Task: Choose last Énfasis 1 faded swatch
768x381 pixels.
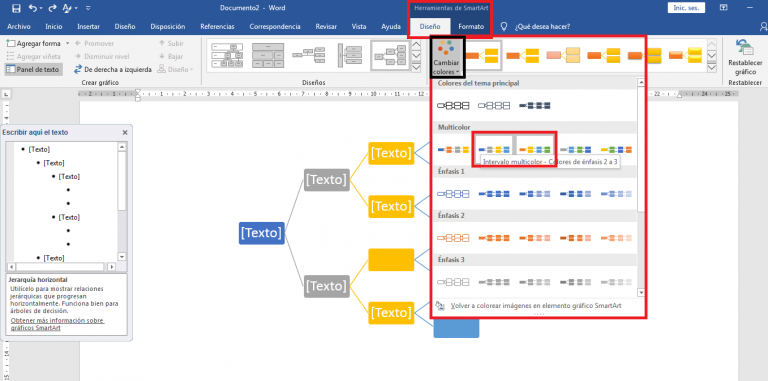Action: 616,194
